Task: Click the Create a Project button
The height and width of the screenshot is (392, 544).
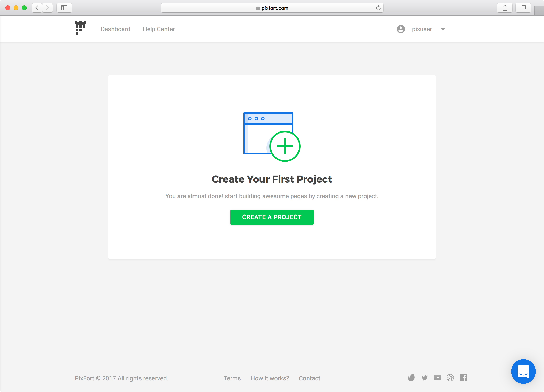Action: [x=272, y=217]
